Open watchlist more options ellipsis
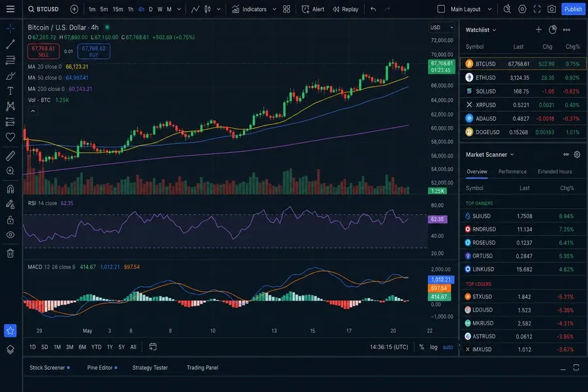Image resolution: width=588 pixels, height=392 pixels. pos(566,29)
